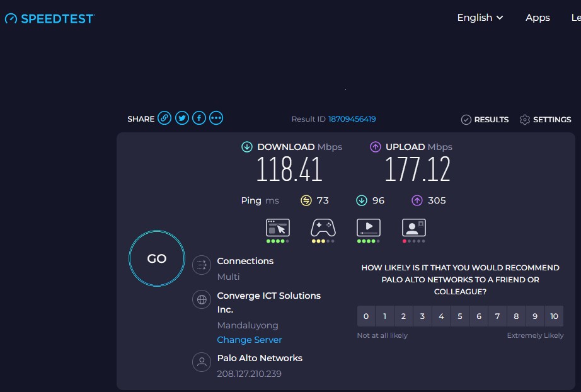
Task: Rate recommendation 8
Action: [516, 316]
